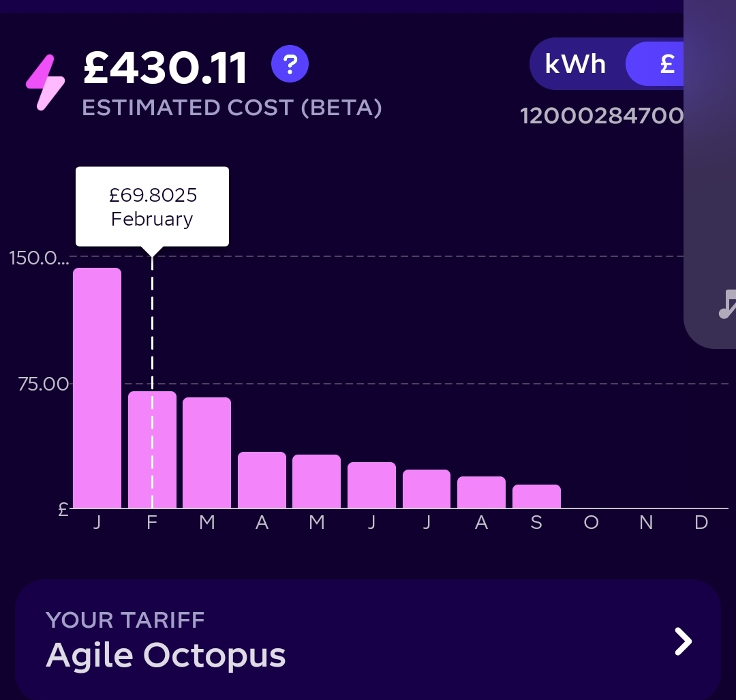Tap the D month label for December
The image size is (736, 700).
pos(701,522)
